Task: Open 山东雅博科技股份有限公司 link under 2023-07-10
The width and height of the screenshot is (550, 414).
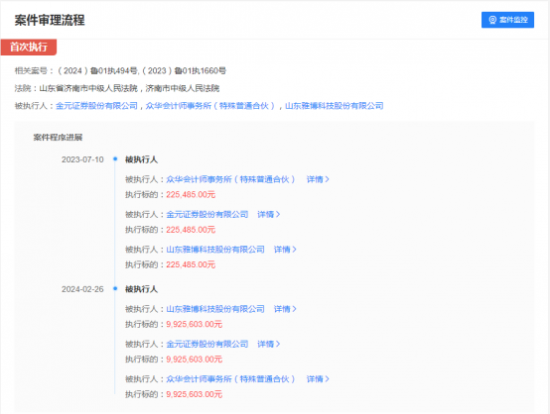Action: [x=215, y=249]
